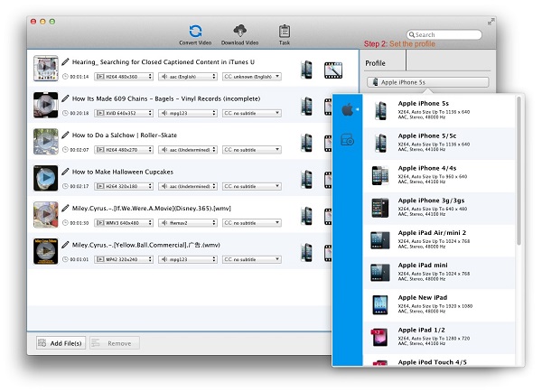Image resolution: width=542 pixels, height=392 pixels.
Task: Open H264 320x180 video track dropdown
Action: click(124, 186)
